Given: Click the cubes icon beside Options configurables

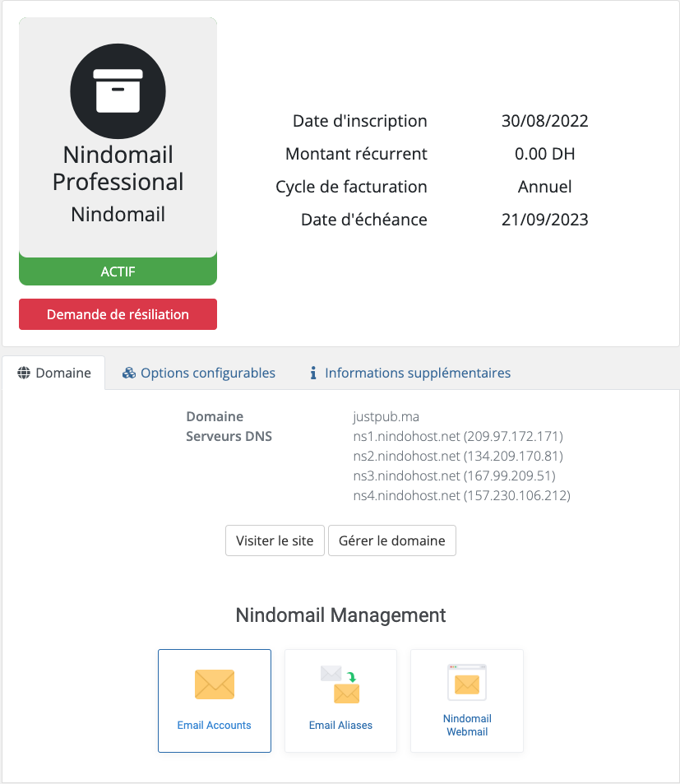Looking at the screenshot, I should click(129, 373).
